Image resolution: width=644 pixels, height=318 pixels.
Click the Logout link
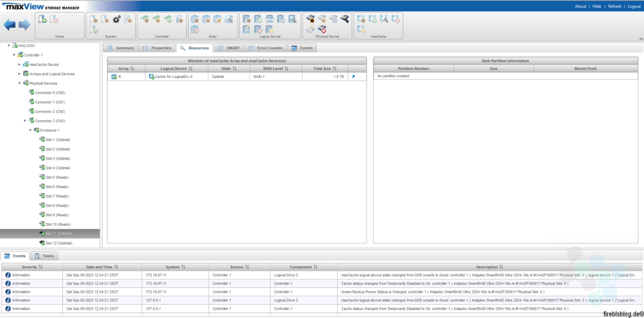pyautogui.click(x=634, y=6)
